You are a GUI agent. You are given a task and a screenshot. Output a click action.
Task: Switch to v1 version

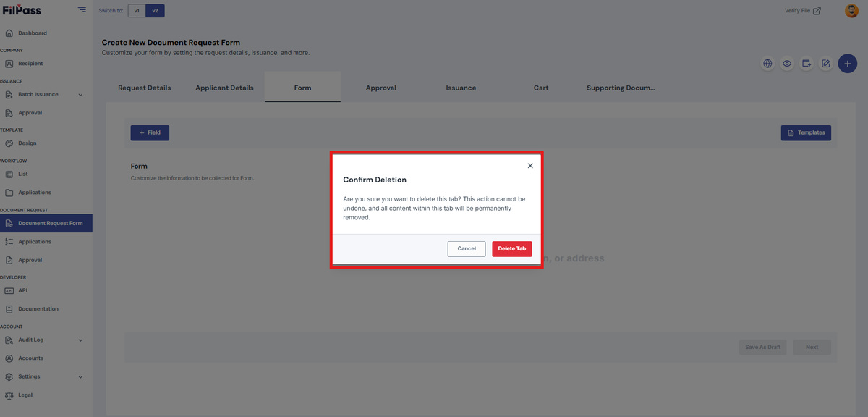[x=137, y=11]
